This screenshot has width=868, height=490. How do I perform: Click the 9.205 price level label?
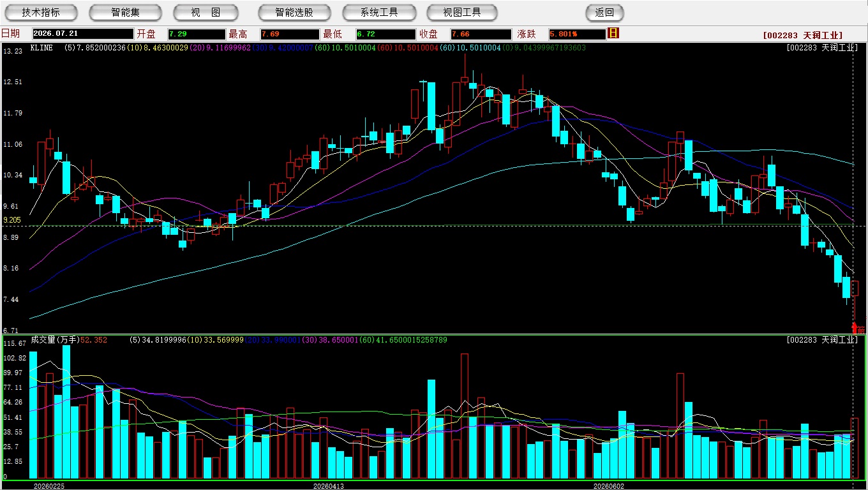point(12,220)
